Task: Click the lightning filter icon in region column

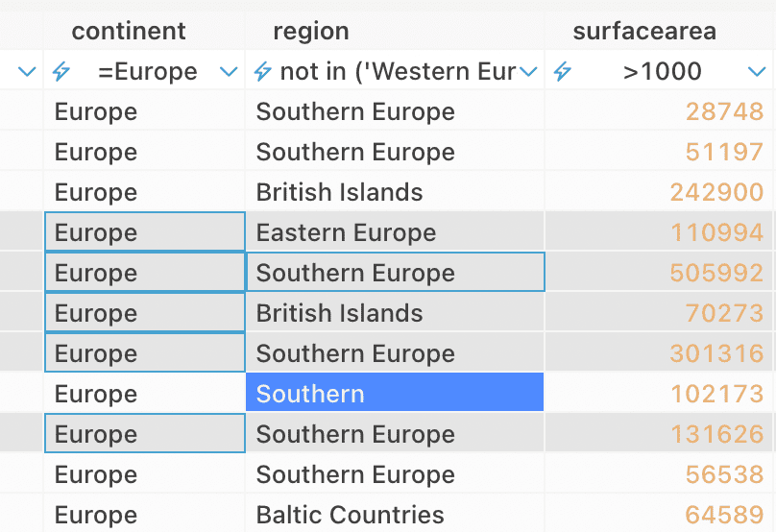Action: tap(262, 71)
